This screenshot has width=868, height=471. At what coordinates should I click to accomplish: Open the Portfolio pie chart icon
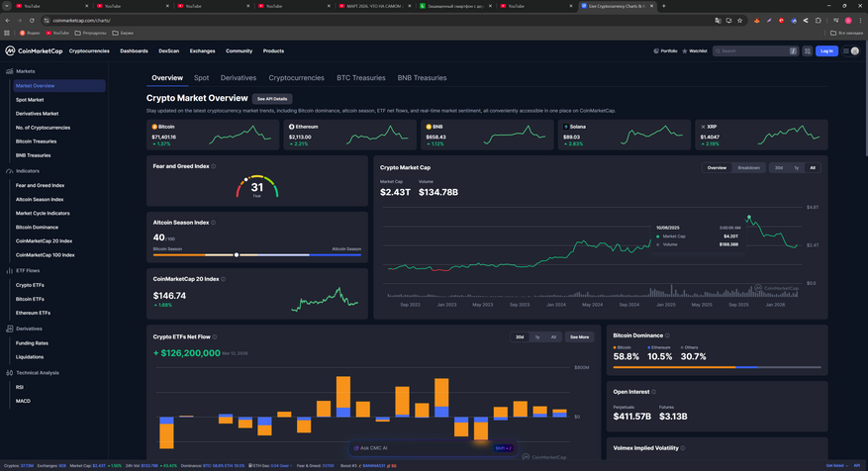655,50
